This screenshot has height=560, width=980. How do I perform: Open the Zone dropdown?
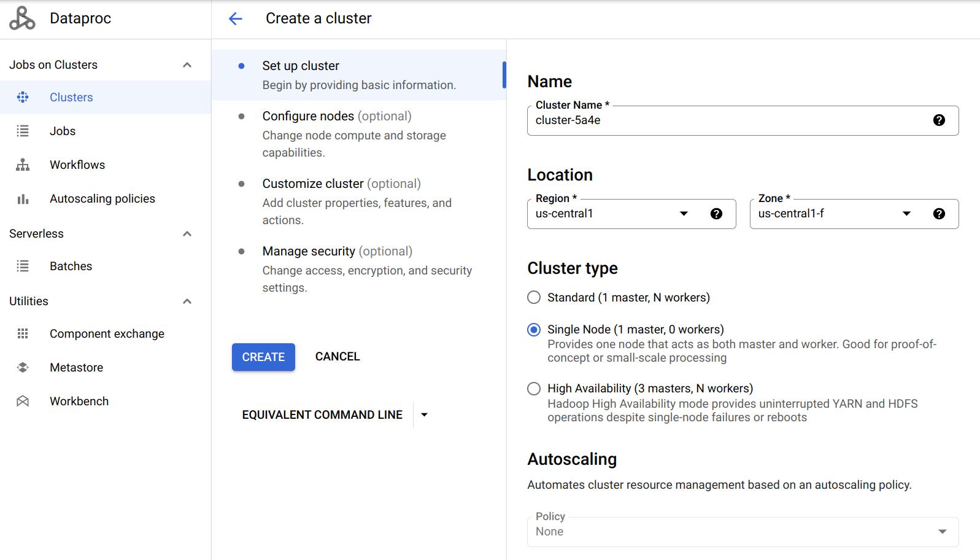pyautogui.click(x=906, y=214)
